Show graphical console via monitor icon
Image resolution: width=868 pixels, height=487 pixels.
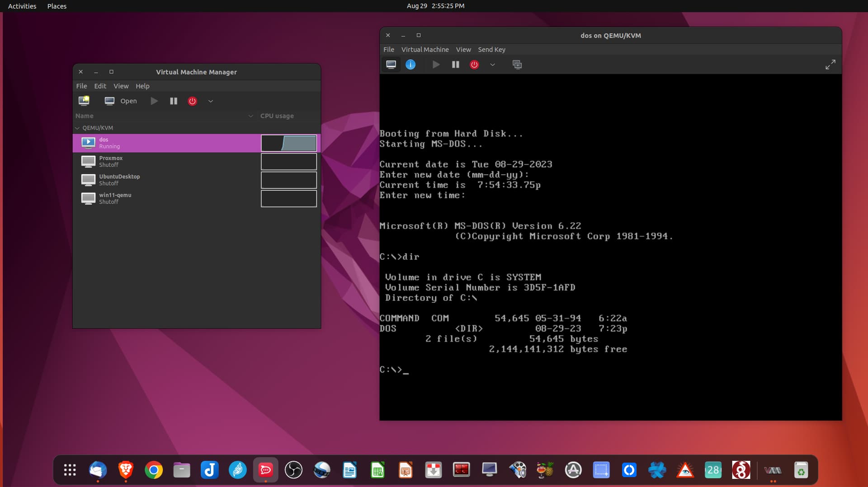[391, 65]
